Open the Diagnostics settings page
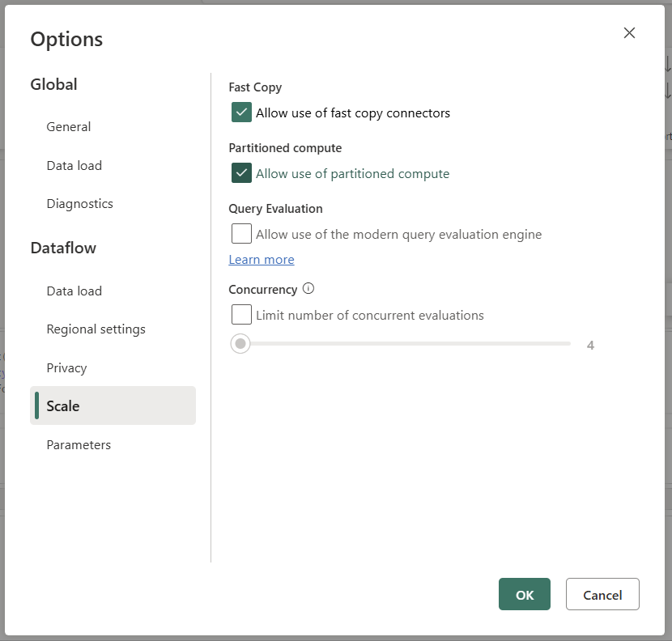The height and width of the screenshot is (641, 672). tap(79, 203)
